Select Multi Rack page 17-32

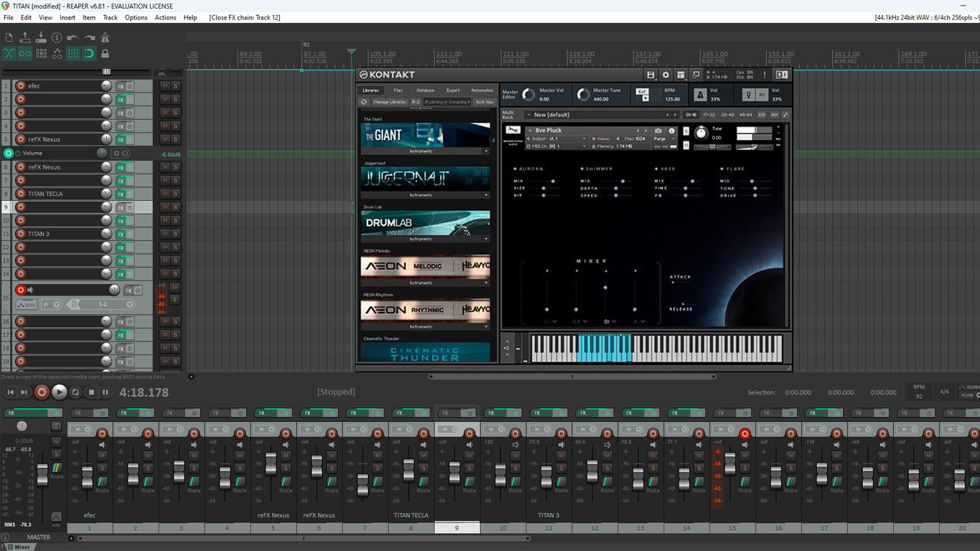(x=708, y=115)
